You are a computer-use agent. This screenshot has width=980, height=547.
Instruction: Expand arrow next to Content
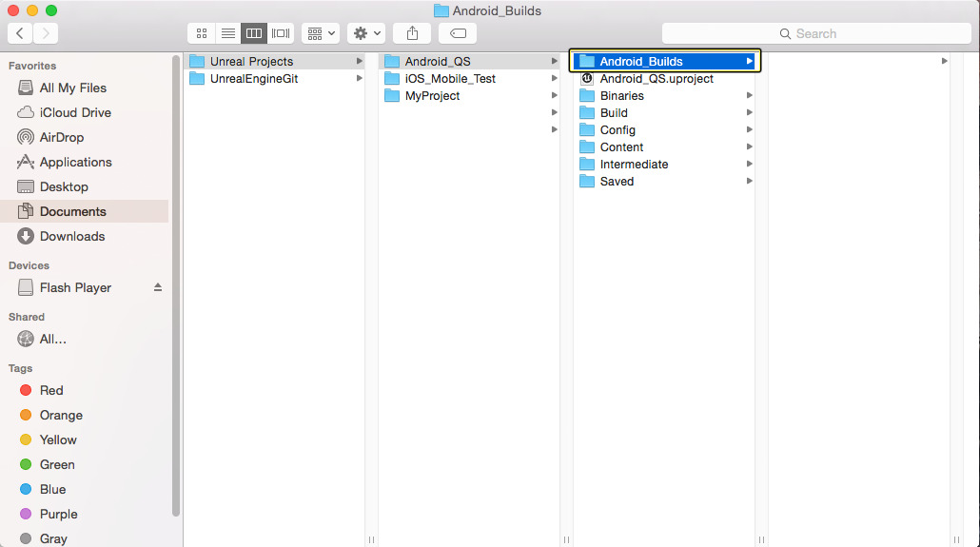click(x=749, y=147)
